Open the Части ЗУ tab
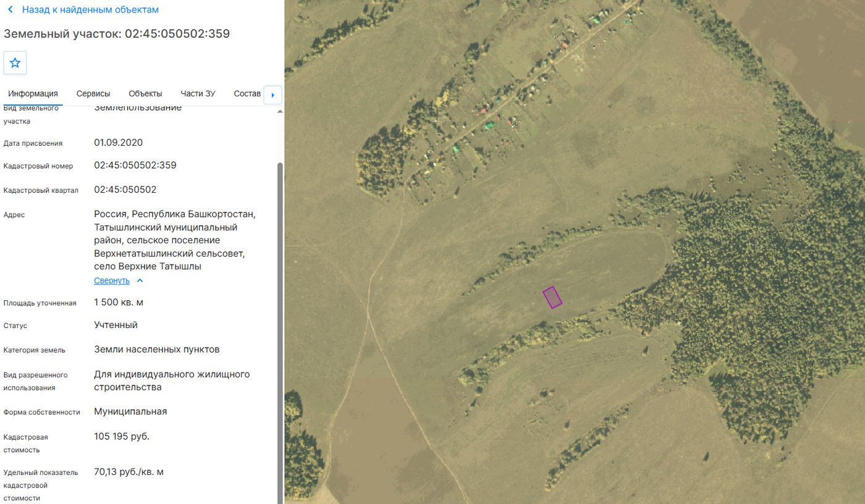Screen dimensions: 865x504 click(x=198, y=94)
